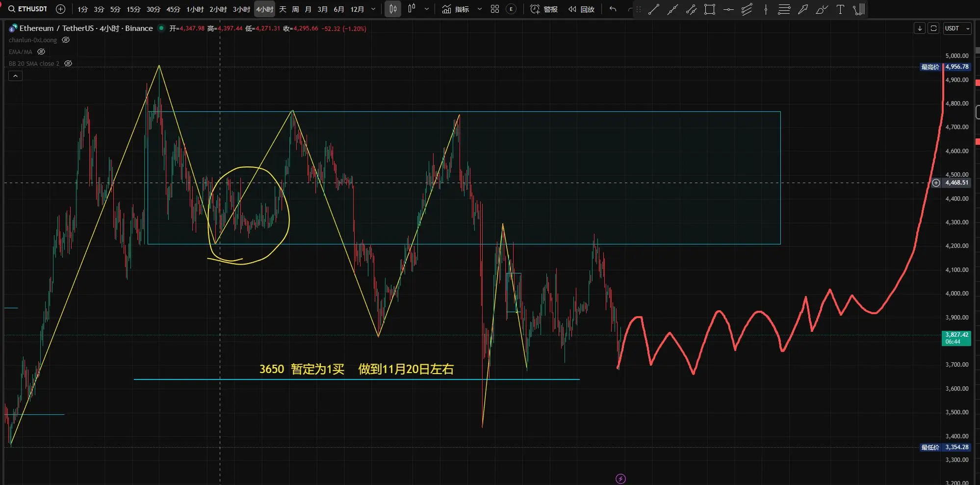Select the Fibonacci retracement lines tool
Image resolution: width=980 pixels, height=485 pixels.
click(784, 9)
